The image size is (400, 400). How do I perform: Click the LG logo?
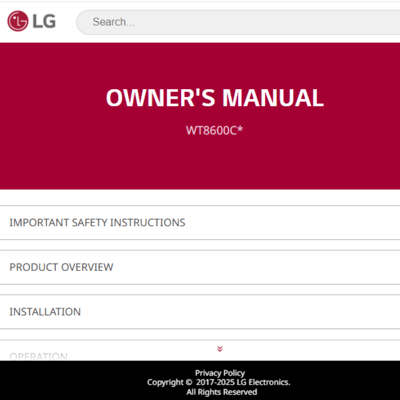point(32,21)
